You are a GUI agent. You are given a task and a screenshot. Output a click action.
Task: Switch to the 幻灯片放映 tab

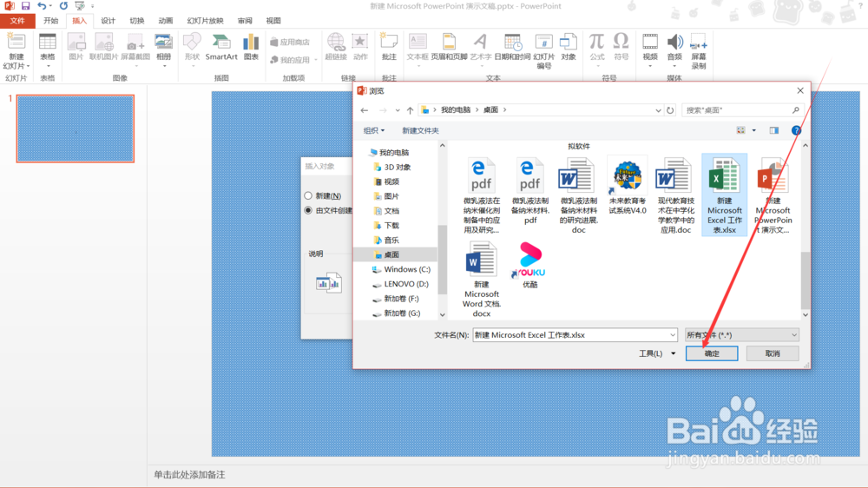[205, 21]
